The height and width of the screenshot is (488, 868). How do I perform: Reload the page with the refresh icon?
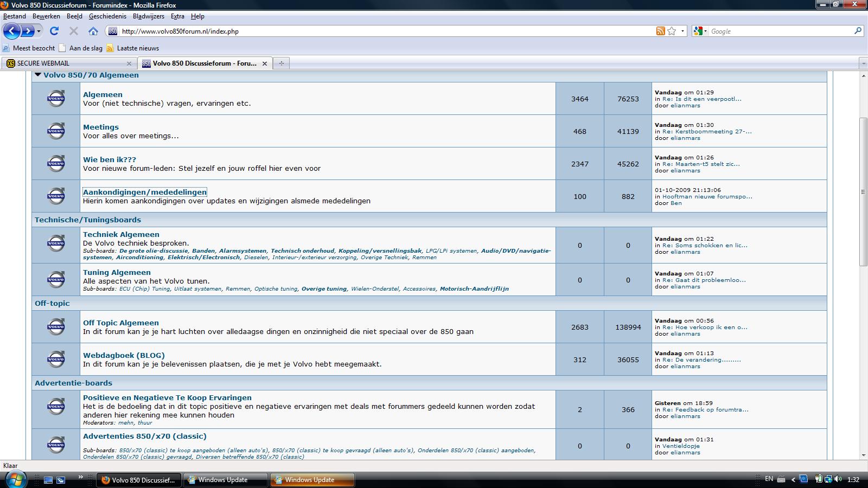click(x=54, y=31)
